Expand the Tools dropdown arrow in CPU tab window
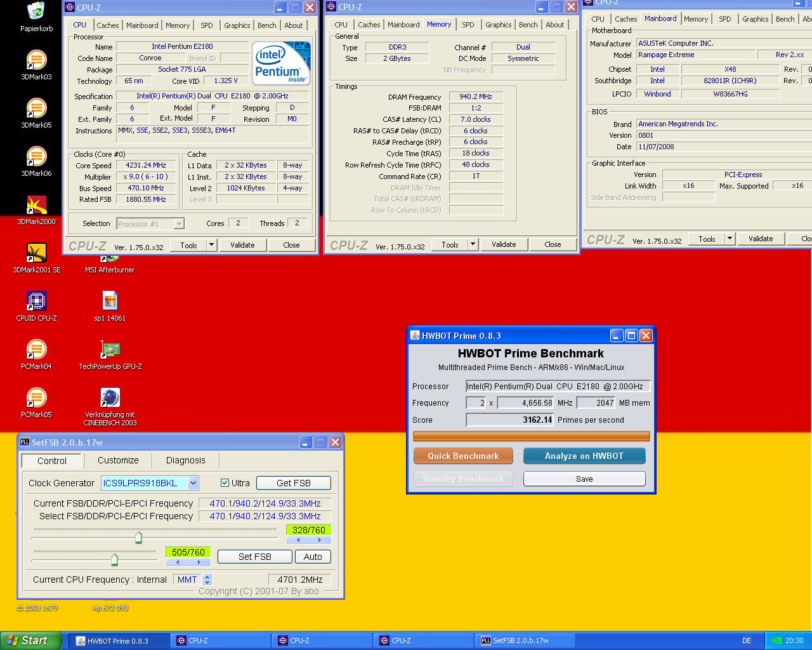Image resolution: width=812 pixels, height=650 pixels. click(x=211, y=245)
